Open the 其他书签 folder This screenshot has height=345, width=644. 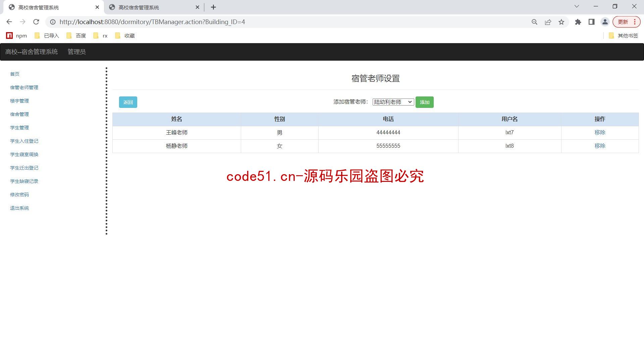(623, 36)
